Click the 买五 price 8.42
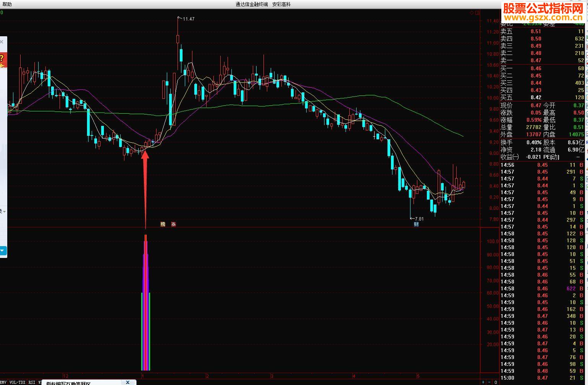Viewport: 588px width, 385px height. click(x=536, y=97)
